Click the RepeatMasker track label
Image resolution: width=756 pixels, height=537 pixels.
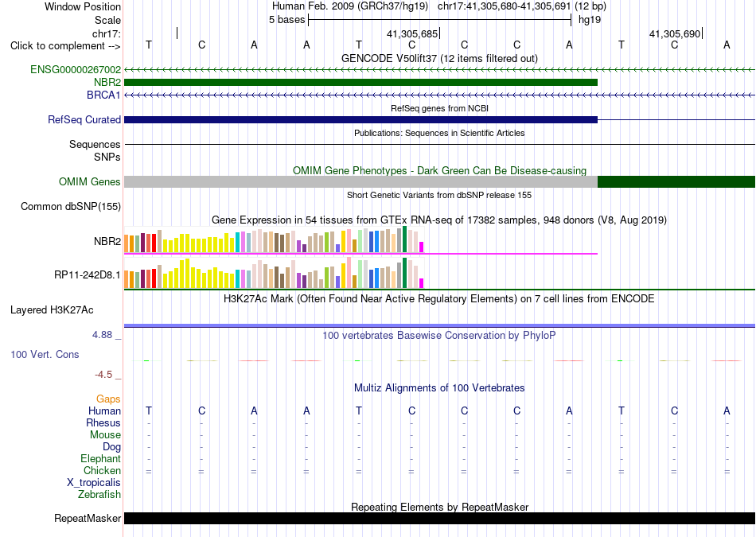[88, 518]
